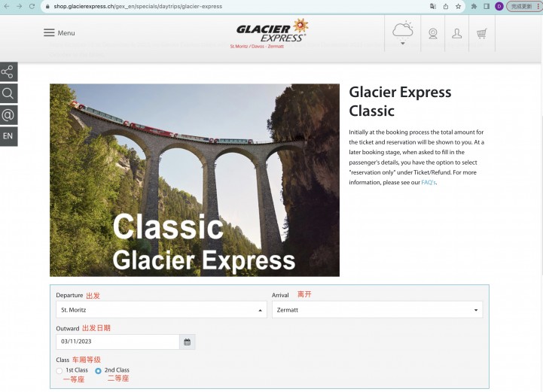Viewport: 543px width, 392px height.
Task: Open the shopping cart
Action: tap(482, 34)
